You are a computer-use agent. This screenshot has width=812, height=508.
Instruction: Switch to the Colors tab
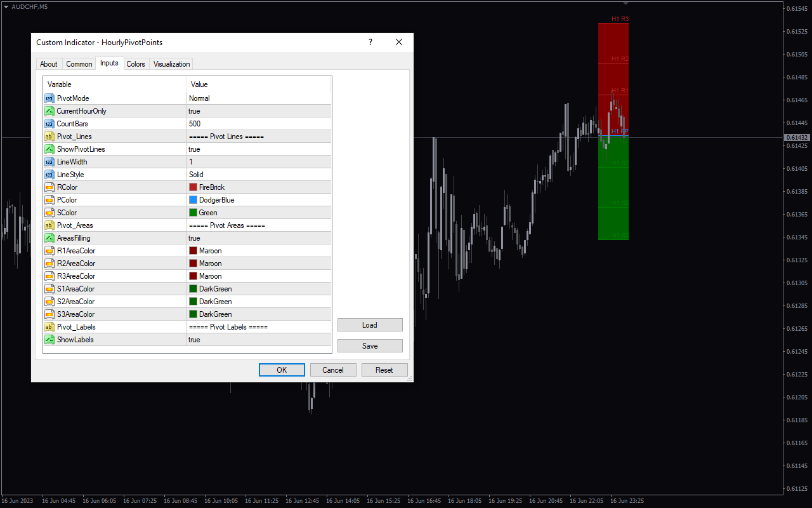(136, 64)
